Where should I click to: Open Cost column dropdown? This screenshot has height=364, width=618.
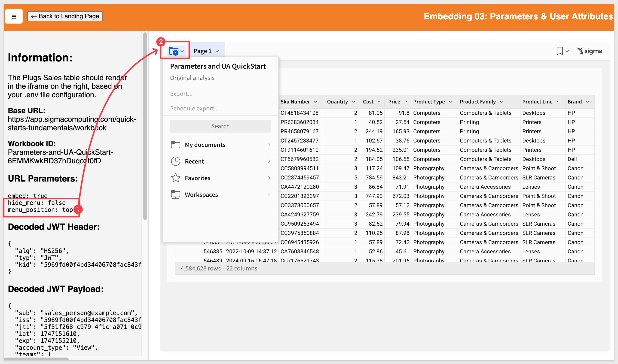(x=379, y=102)
